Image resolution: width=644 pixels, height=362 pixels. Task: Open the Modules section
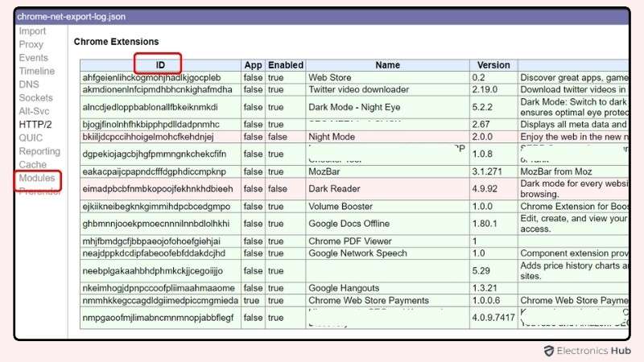click(x=36, y=178)
